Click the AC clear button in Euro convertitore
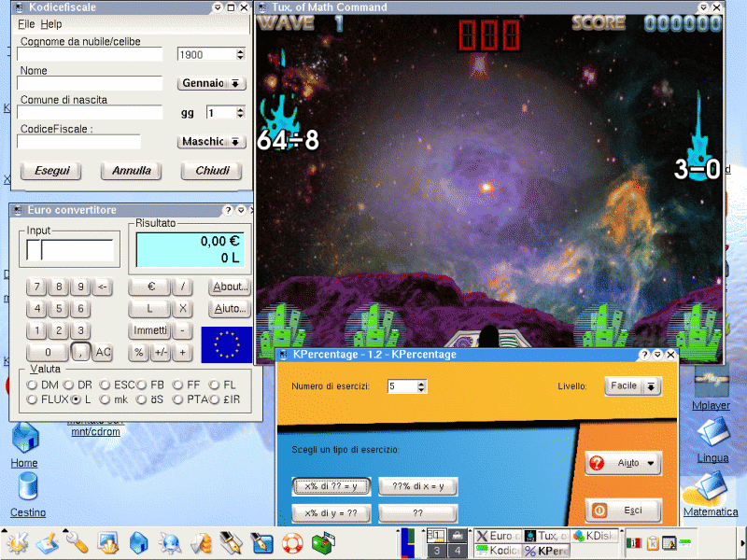Screen dimensions: 747x560 point(103,353)
